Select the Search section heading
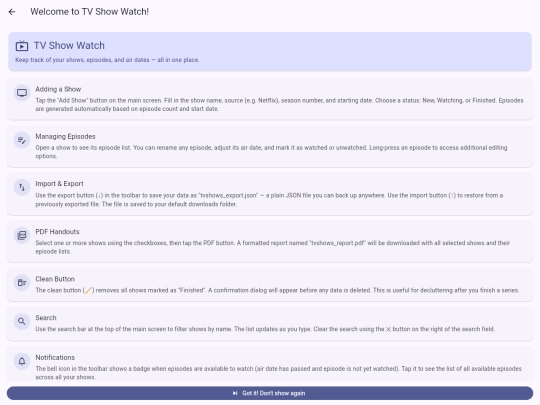The image size is (540, 405). (46, 318)
